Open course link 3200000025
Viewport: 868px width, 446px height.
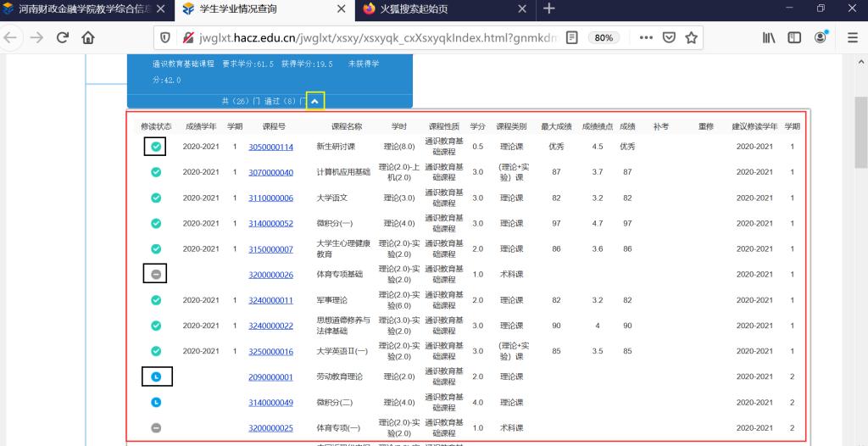click(x=270, y=428)
